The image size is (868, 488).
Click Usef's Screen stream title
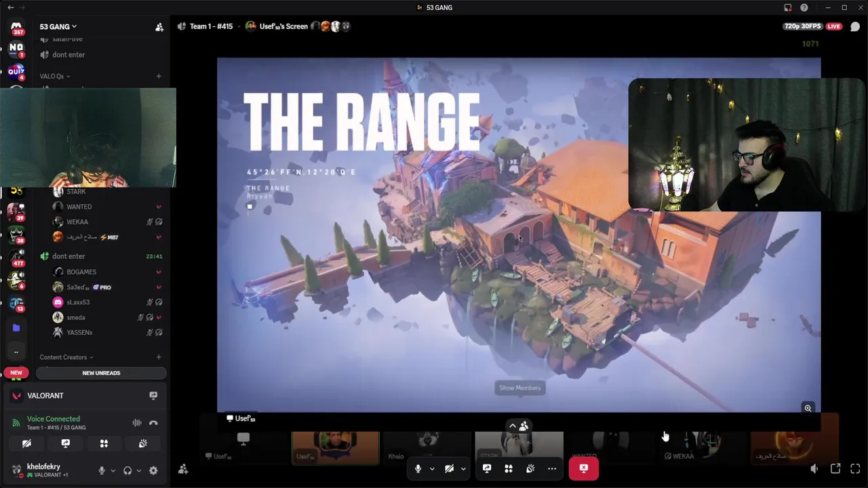(283, 26)
